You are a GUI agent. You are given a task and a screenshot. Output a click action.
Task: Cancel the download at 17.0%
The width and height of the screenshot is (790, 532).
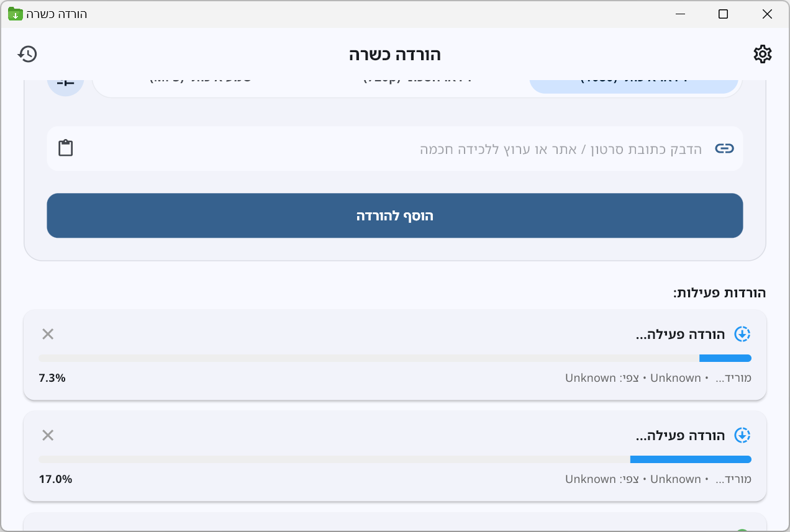point(48,436)
